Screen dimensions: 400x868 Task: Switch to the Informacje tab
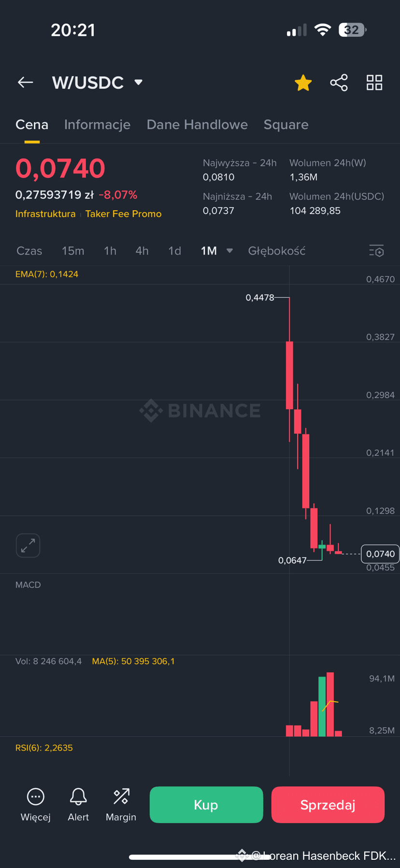97,125
